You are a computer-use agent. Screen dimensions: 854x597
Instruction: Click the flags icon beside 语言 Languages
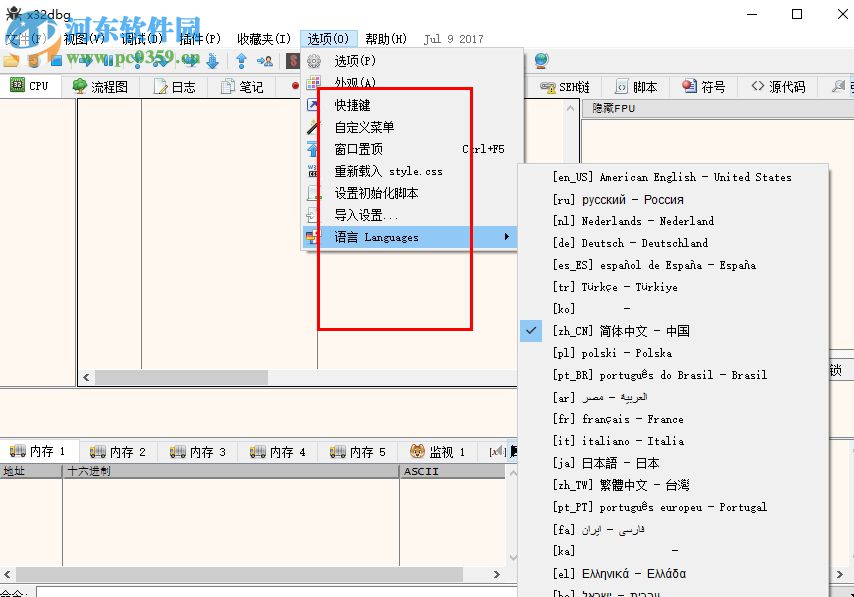point(313,237)
